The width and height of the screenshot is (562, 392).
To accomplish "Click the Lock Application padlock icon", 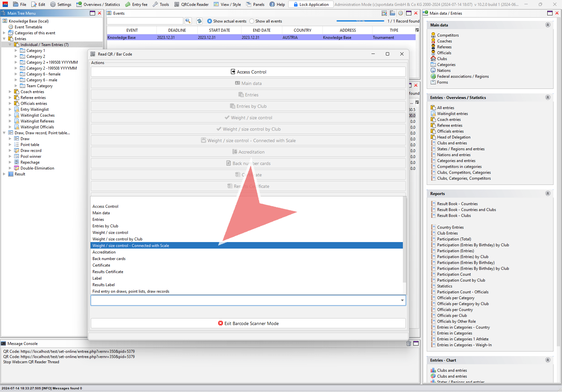I will (295, 5).
